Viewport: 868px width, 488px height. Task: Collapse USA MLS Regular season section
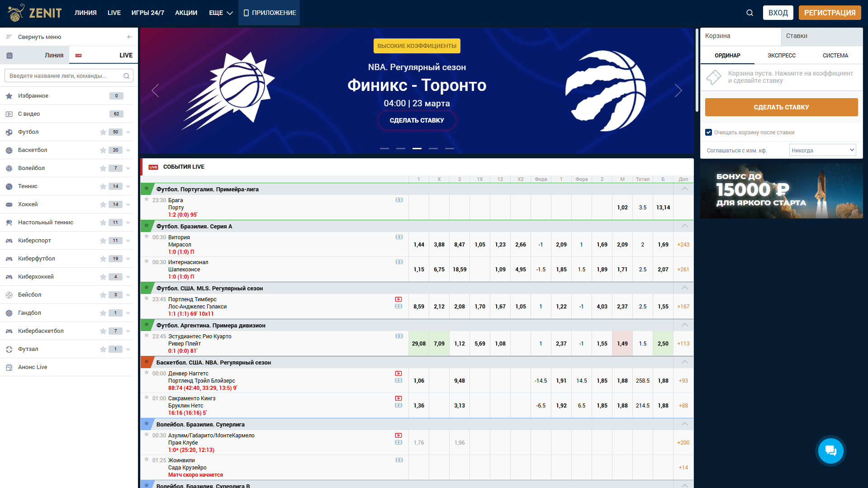[684, 288]
